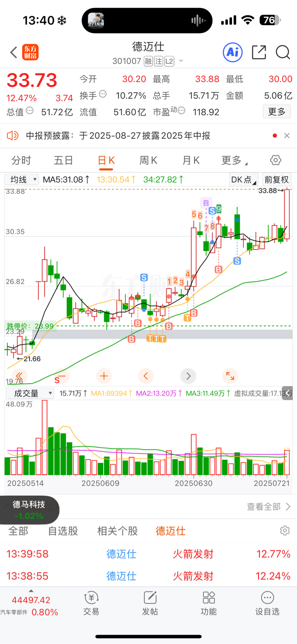
Task: Tap the 20250721 date label
Action: [x=271, y=483]
